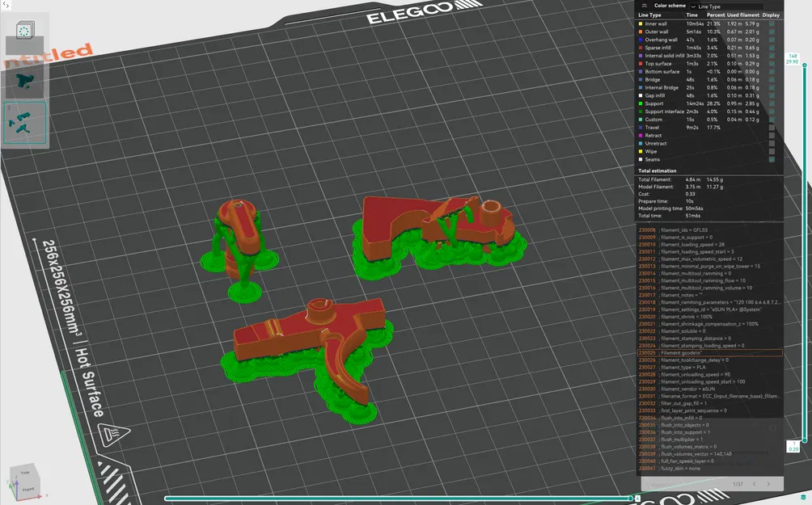
Task: Click the horizontal move slider handle at bottom
Action: (x=630, y=499)
